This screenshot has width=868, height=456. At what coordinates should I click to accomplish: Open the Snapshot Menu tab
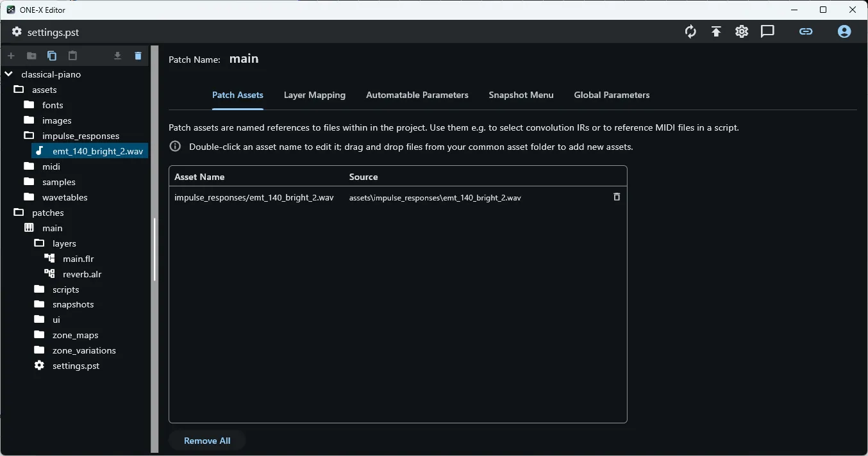(521, 95)
